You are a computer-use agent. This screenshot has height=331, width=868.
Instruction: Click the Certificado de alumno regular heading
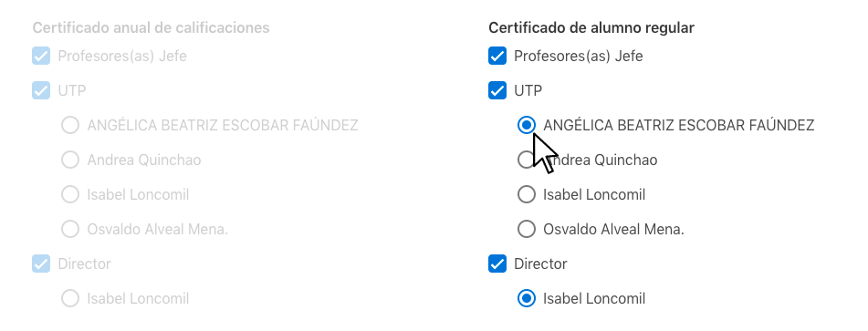click(x=591, y=27)
